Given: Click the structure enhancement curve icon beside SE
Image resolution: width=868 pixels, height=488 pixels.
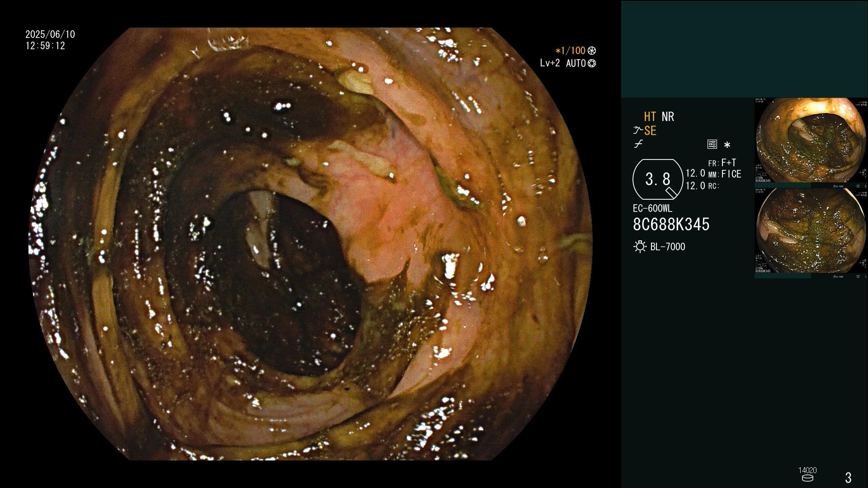Looking at the screenshot, I should (x=638, y=131).
